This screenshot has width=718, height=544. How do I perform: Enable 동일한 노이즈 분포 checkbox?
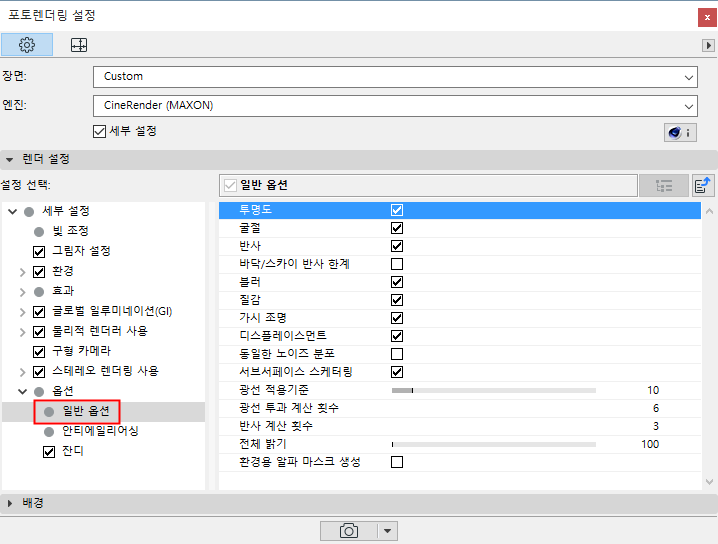coord(397,354)
